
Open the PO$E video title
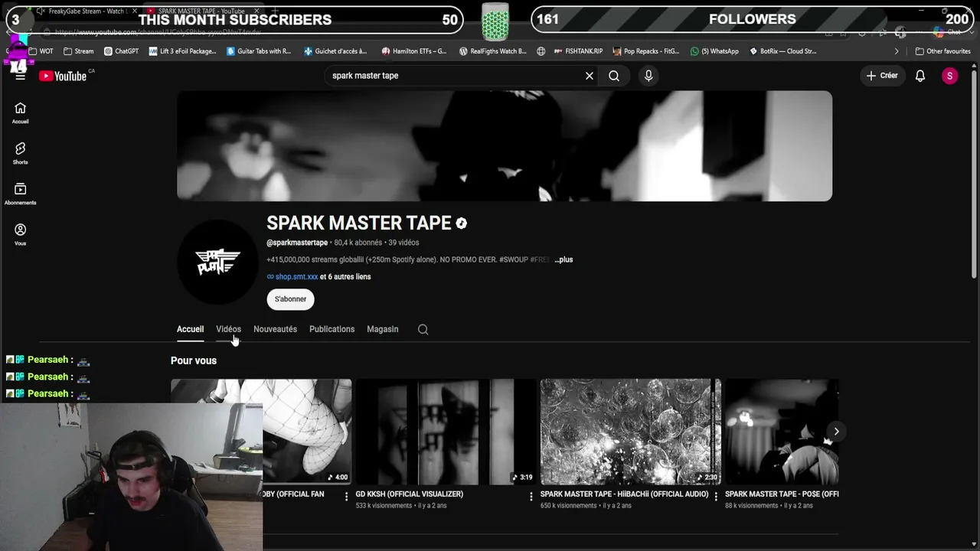click(x=782, y=494)
